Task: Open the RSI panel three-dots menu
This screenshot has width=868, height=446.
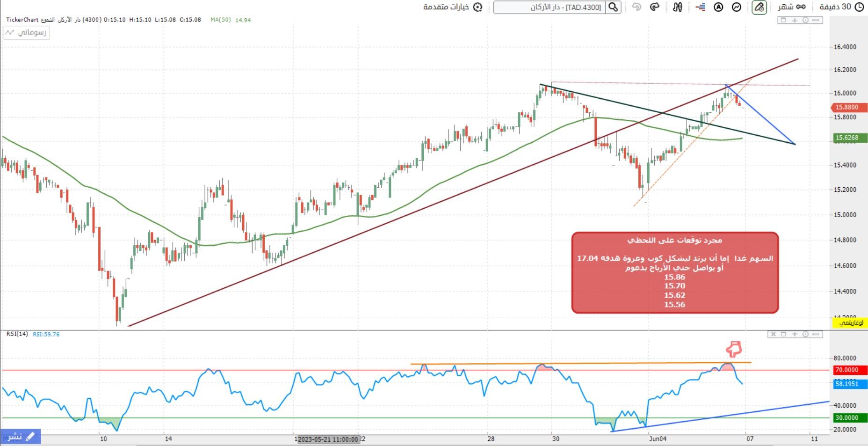Action: point(816,334)
